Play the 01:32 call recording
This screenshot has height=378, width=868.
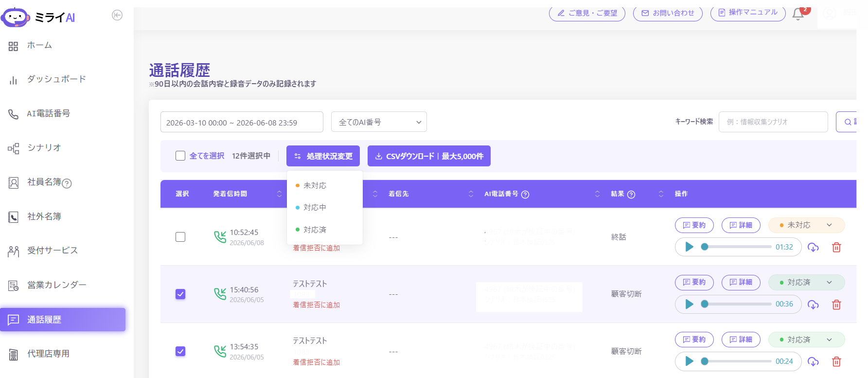point(689,247)
